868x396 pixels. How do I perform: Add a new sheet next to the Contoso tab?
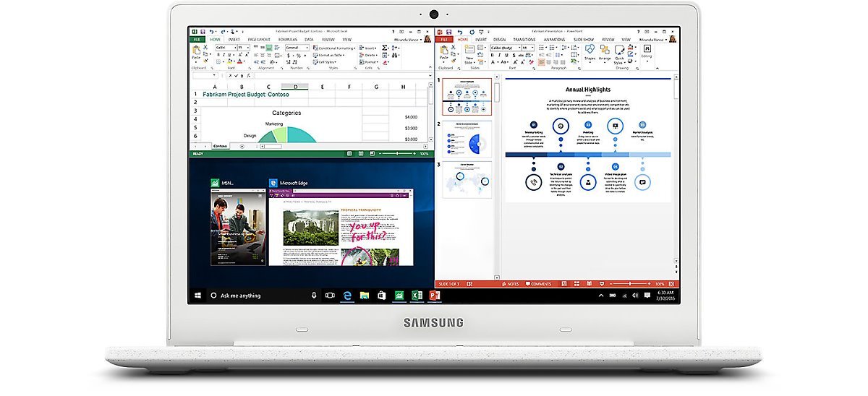[x=242, y=146]
